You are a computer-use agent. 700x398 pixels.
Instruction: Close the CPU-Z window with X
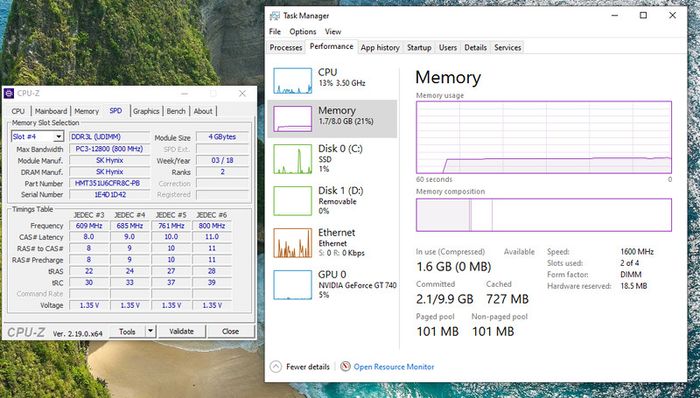[242, 93]
